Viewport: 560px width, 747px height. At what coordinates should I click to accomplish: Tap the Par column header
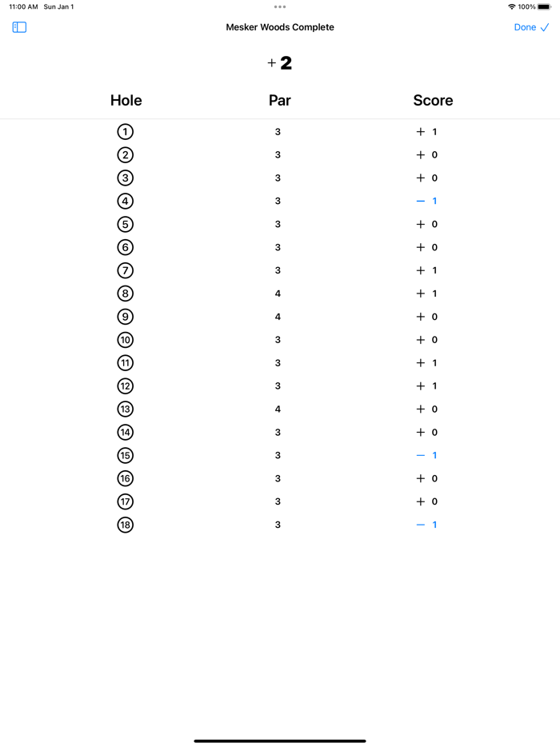coord(279,101)
